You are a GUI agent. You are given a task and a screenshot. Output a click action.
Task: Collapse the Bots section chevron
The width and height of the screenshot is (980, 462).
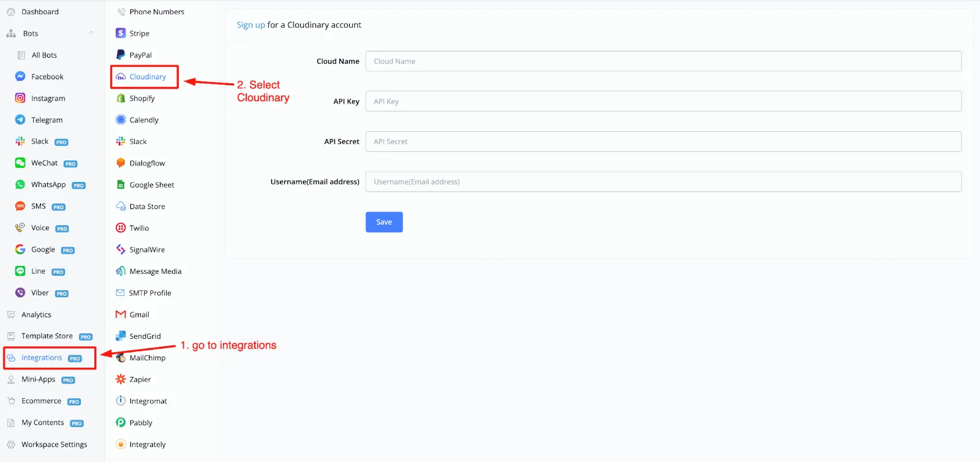point(91,33)
